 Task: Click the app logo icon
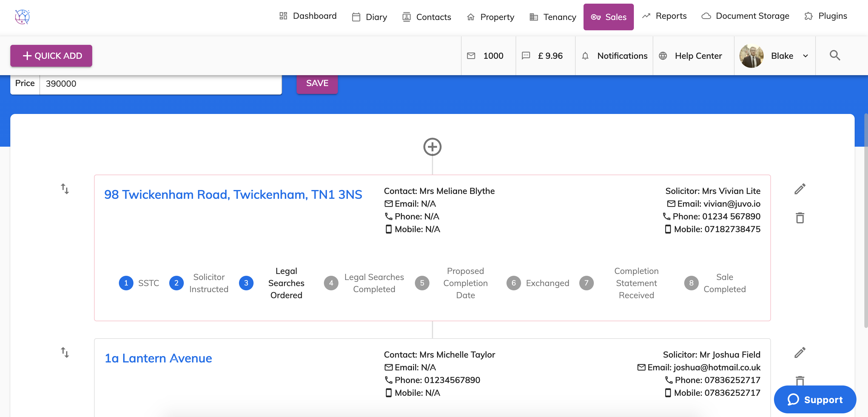click(22, 16)
